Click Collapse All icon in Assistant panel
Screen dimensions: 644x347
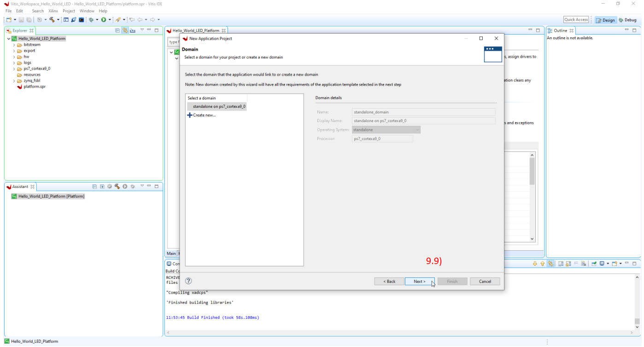click(94, 187)
